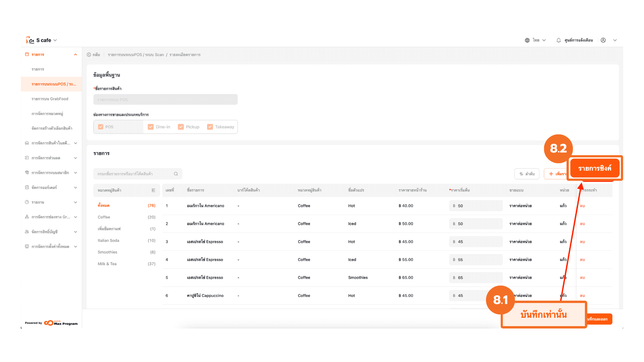The height and width of the screenshot is (362, 644).
Task: Select the Coffee category filter
Action: [104, 217]
